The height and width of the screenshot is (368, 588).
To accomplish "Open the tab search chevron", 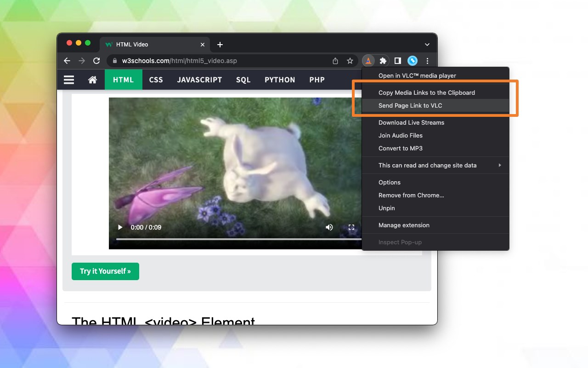I will [x=427, y=45].
